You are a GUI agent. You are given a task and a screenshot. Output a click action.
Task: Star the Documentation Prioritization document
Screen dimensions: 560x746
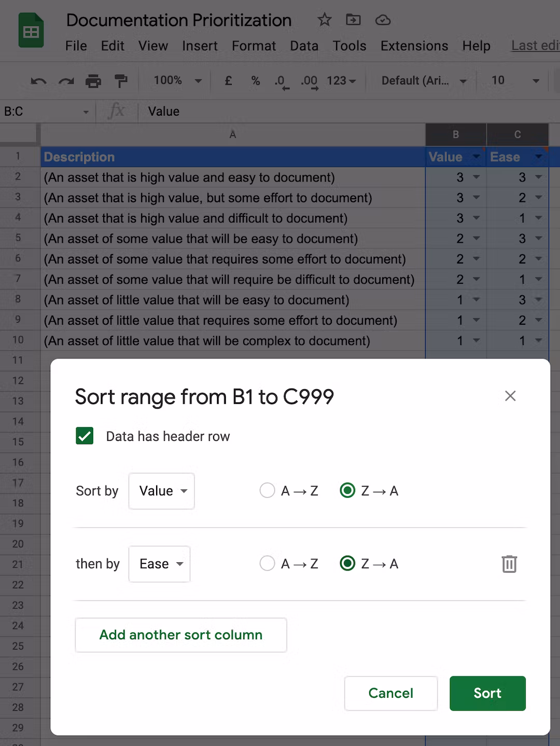[325, 20]
